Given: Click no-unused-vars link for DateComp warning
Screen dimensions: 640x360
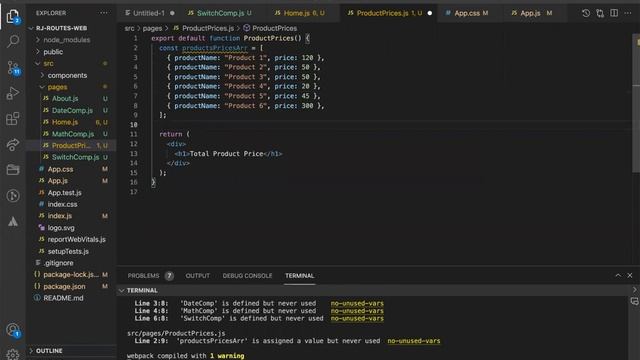Looking at the screenshot, I should pyautogui.click(x=357, y=303).
